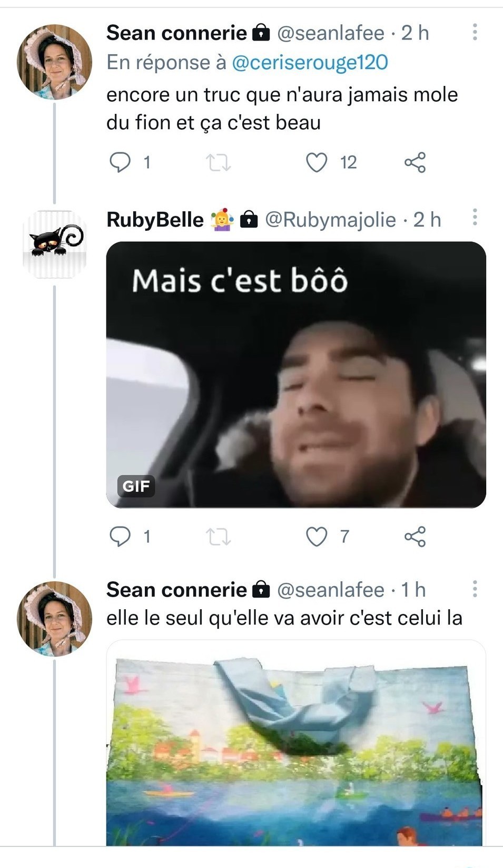
Task: Share Sean connerie's first tweet
Action: [415, 162]
